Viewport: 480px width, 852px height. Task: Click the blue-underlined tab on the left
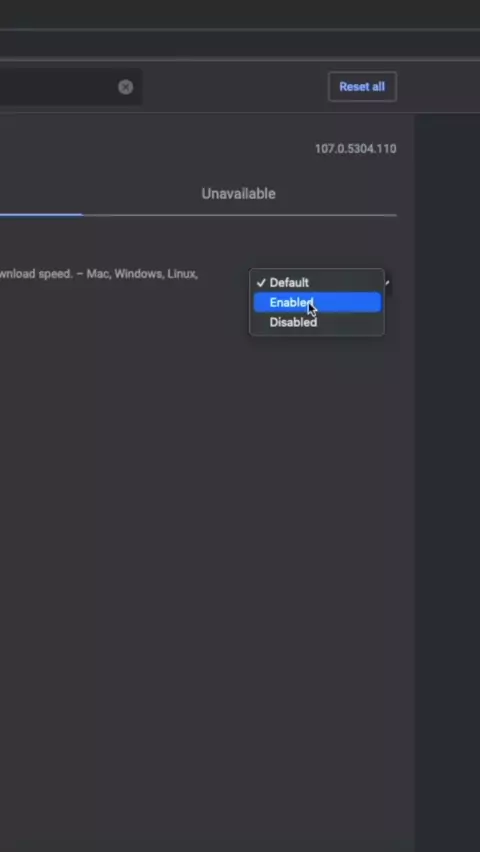click(41, 196)
